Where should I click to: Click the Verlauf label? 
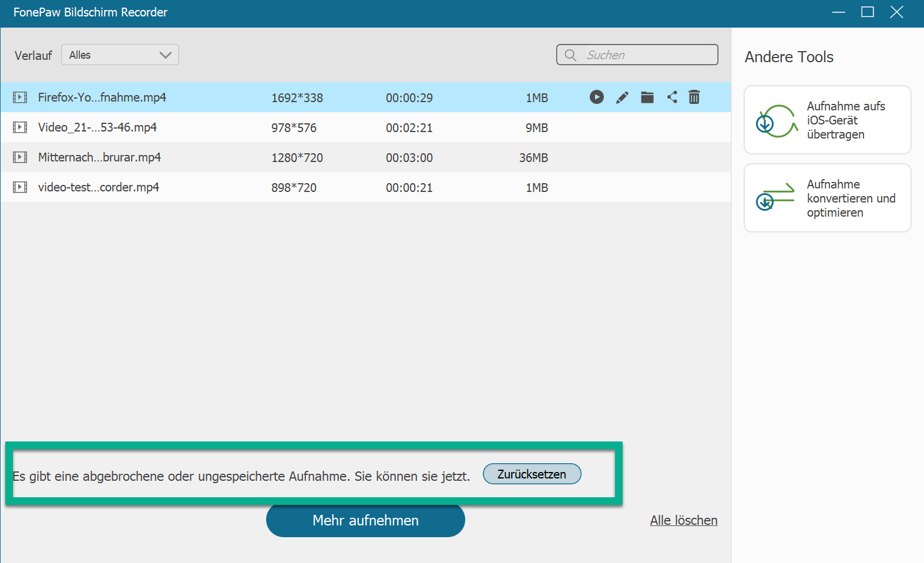coord(33,56)
